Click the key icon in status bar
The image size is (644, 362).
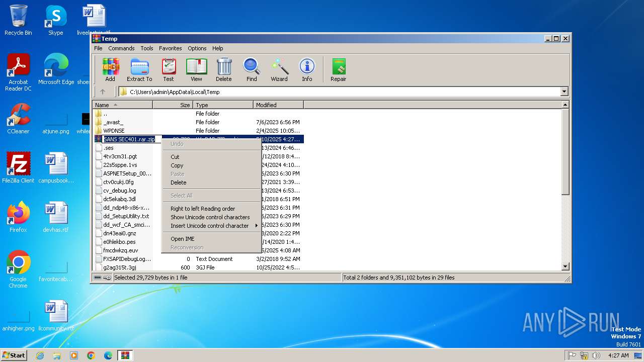(x=107, y=278)
